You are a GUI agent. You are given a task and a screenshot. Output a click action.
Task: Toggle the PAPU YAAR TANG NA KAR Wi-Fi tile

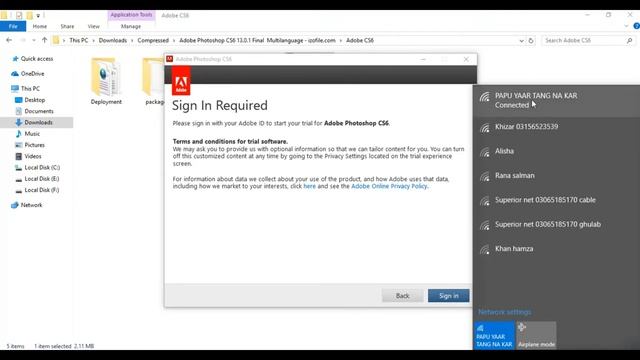[494, 336]
